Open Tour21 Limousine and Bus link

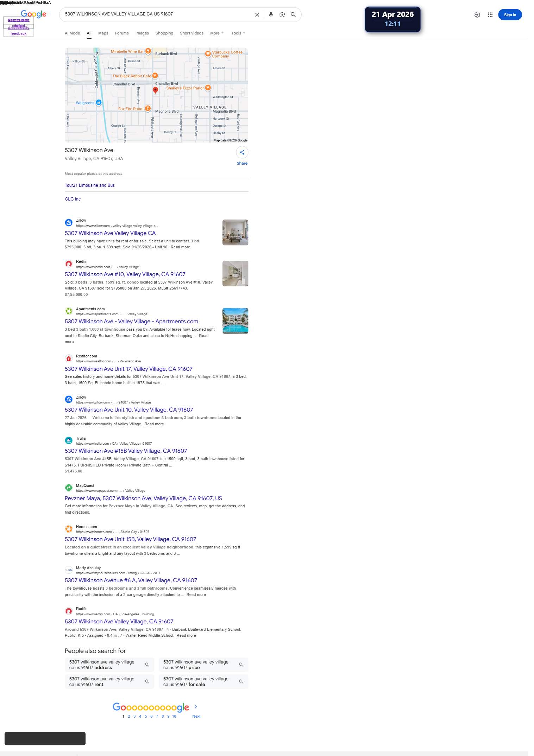click(x=90, y=185)
